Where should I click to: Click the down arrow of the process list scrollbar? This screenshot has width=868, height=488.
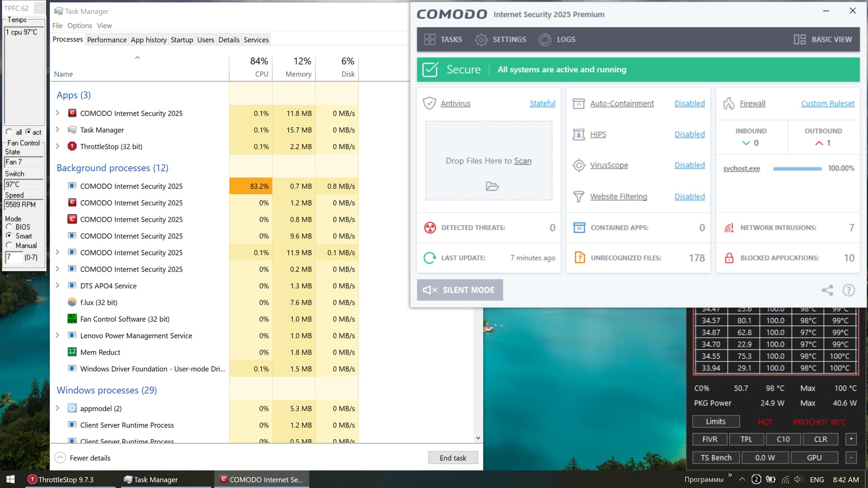tap(478, 438)
